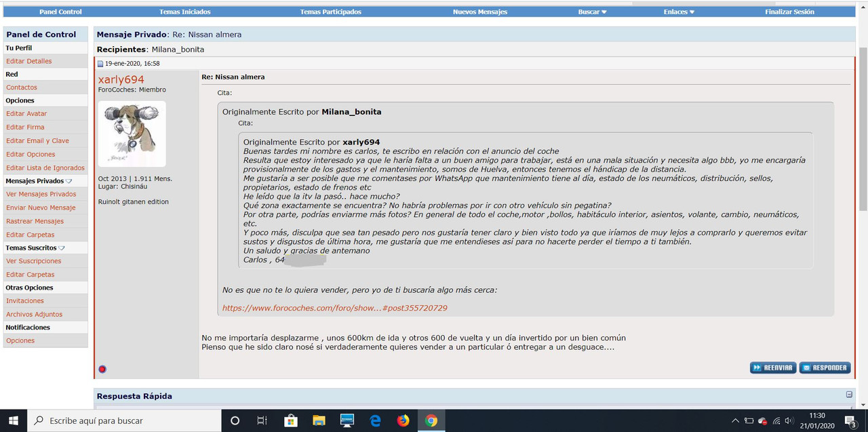Open Panel Control in top navigation
Viewport: 868px width, 432px height.
[60, 12]
